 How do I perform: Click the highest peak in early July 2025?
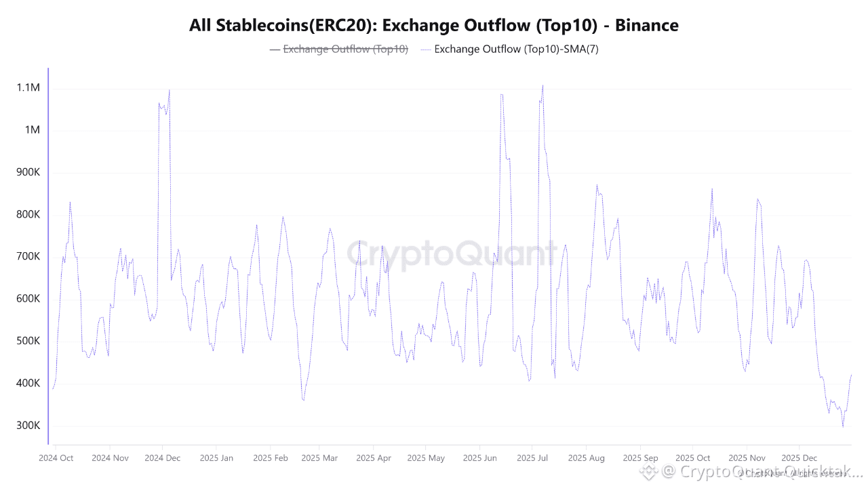point(543,85)
